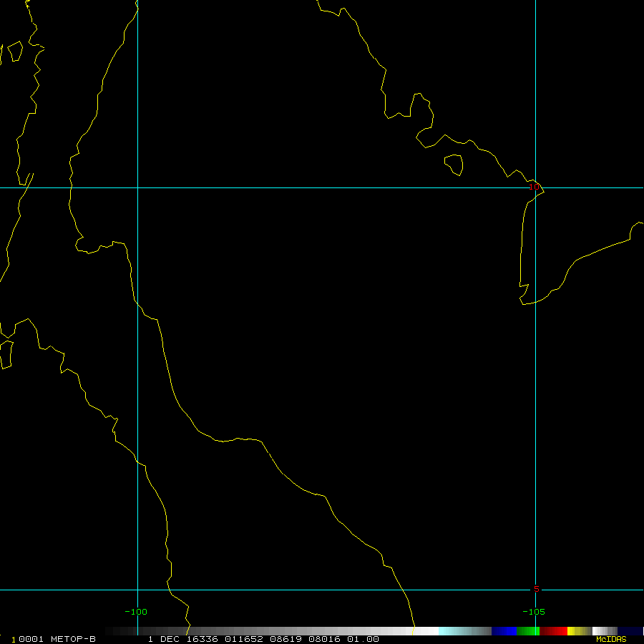The height and width of the screenshot is (644, 644).
Task: Click the red latitude label 10
Action: click(533, 187)
